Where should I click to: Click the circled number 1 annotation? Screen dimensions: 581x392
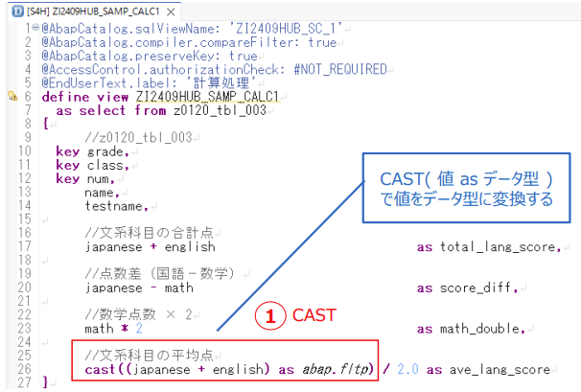(270, 316)
